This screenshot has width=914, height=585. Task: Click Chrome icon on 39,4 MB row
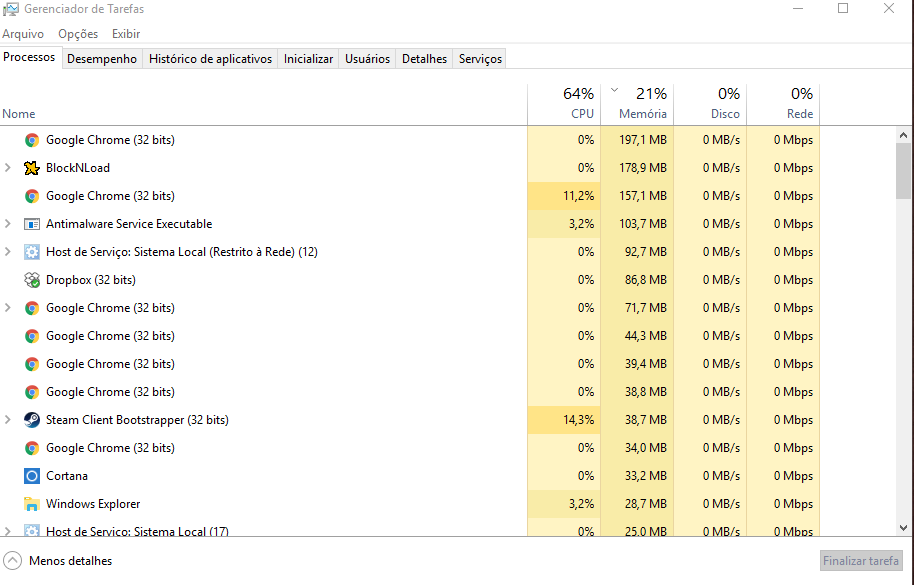[x=31, y=364]
